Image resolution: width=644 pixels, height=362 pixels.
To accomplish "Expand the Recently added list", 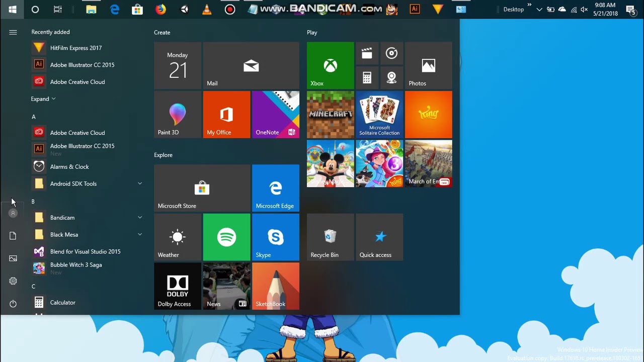I will click(x=43, y=99).
